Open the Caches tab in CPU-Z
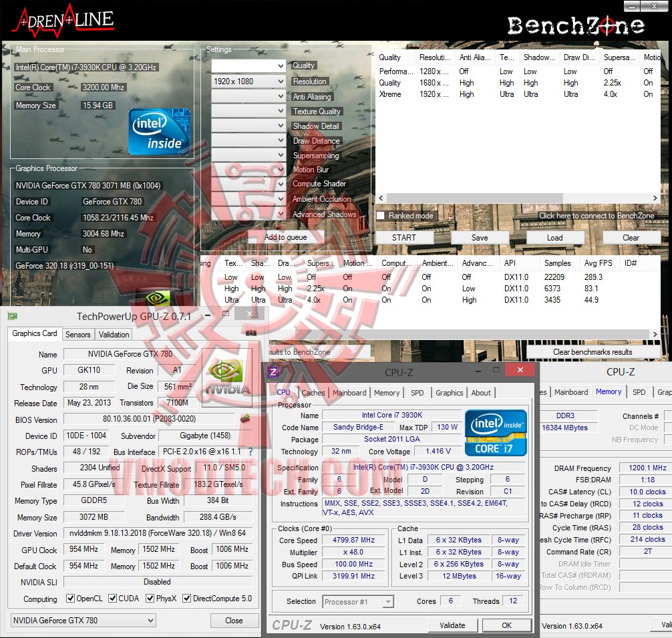Screen dimensions: 672x638 coord(313,392)
